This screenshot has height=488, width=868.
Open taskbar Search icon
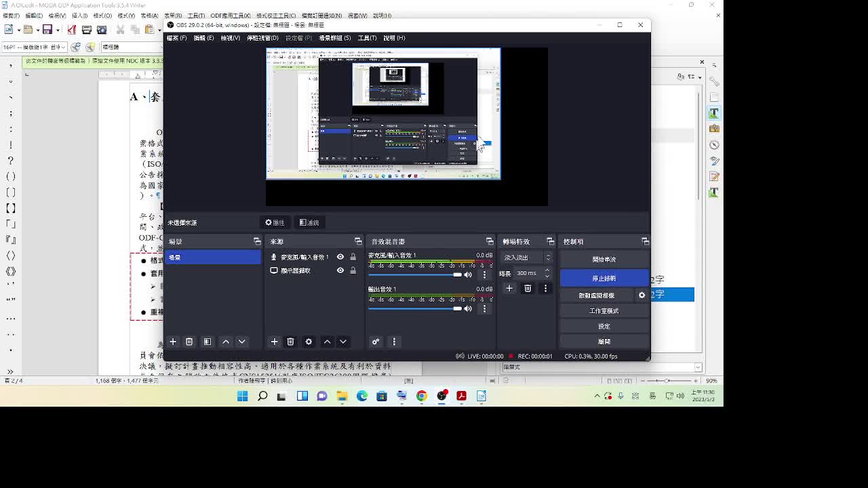(x=262, y=396)
